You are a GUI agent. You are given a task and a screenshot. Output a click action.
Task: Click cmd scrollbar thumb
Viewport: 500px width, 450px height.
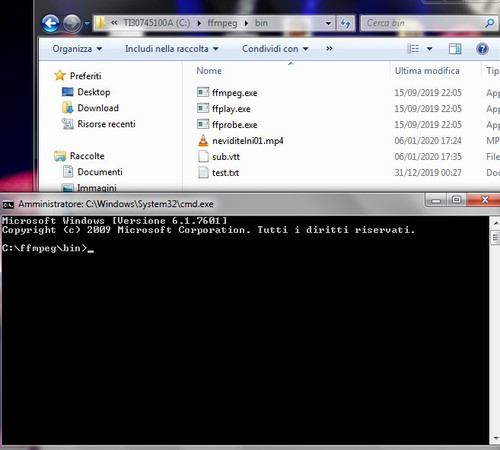click(x=496, y=238)
